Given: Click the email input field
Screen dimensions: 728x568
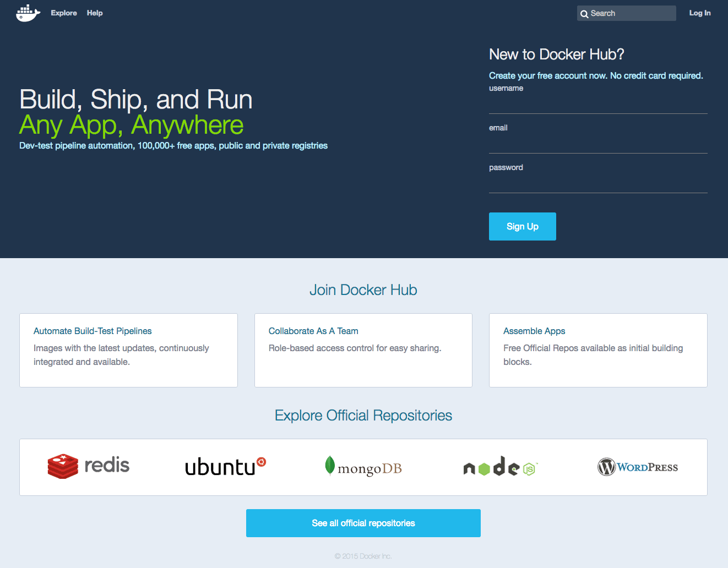Looking at the screenshot, I should [x=598, y=144].
